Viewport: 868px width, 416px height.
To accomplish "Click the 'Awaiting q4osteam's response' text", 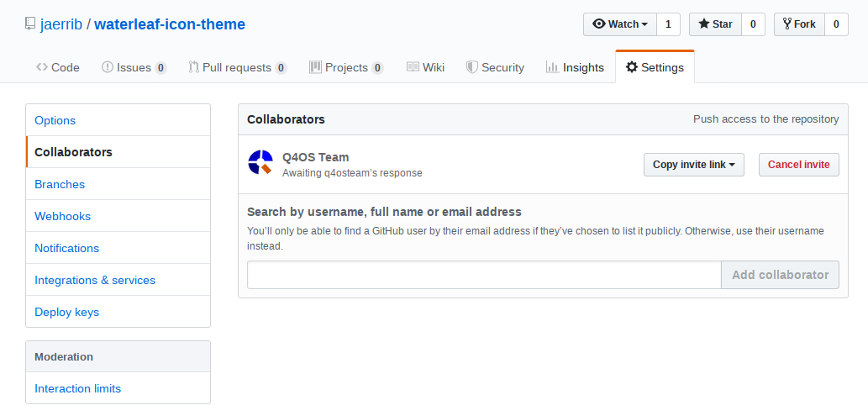I will pos(352,173).
